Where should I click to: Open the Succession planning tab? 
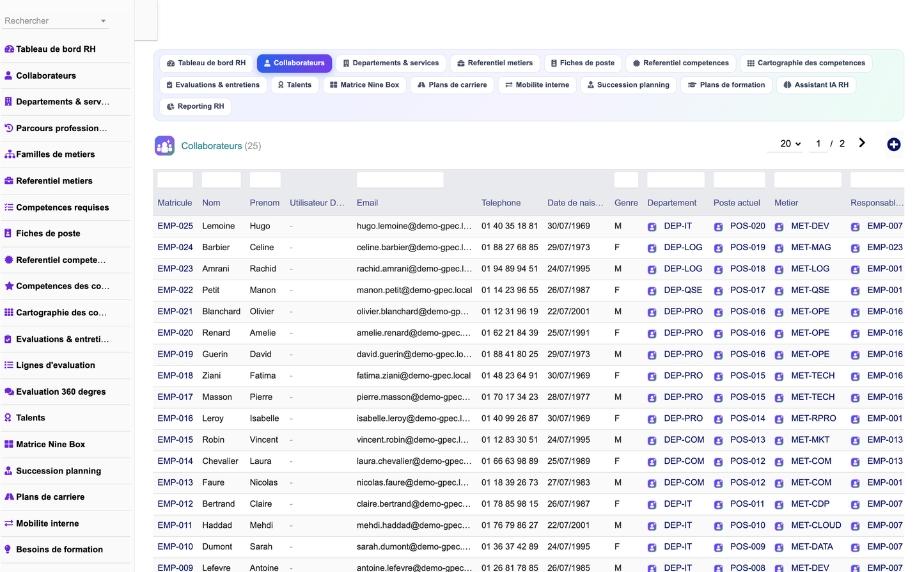click(x=628, y=85)
